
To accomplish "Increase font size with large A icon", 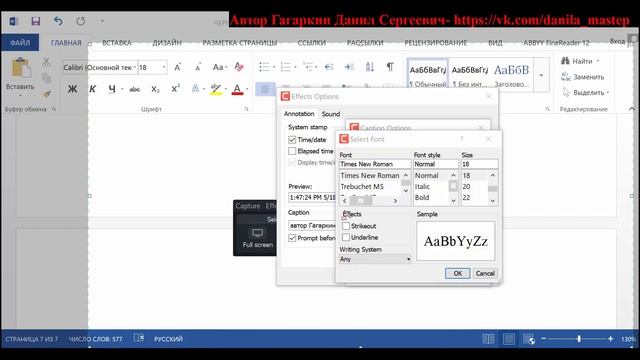I will click(x=178, y=67).
